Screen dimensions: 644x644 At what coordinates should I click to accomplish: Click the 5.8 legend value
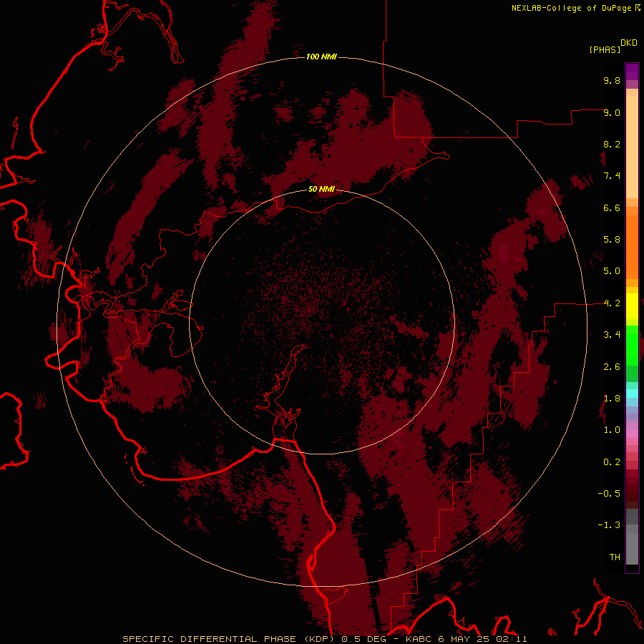point(612,240)
